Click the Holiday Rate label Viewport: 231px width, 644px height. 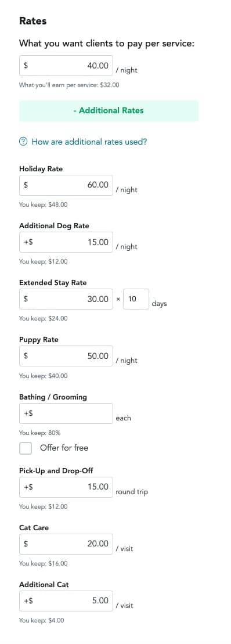tap(41, 169)
